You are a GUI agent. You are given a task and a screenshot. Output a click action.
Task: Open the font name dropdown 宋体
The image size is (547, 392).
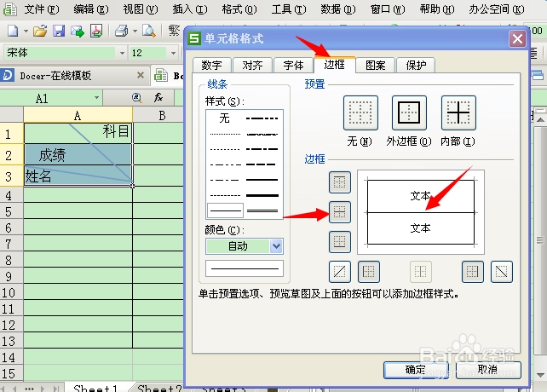pyautogui.click(x=122, y=53)
